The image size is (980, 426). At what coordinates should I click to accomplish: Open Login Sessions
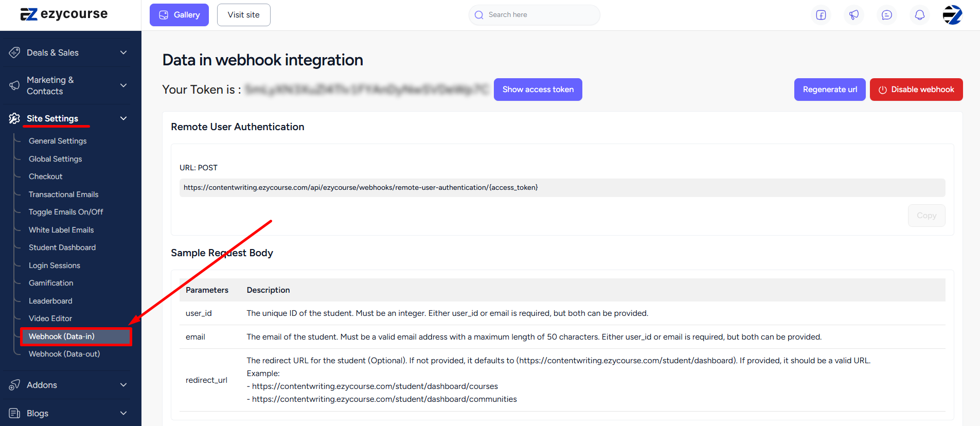(55, 265)
